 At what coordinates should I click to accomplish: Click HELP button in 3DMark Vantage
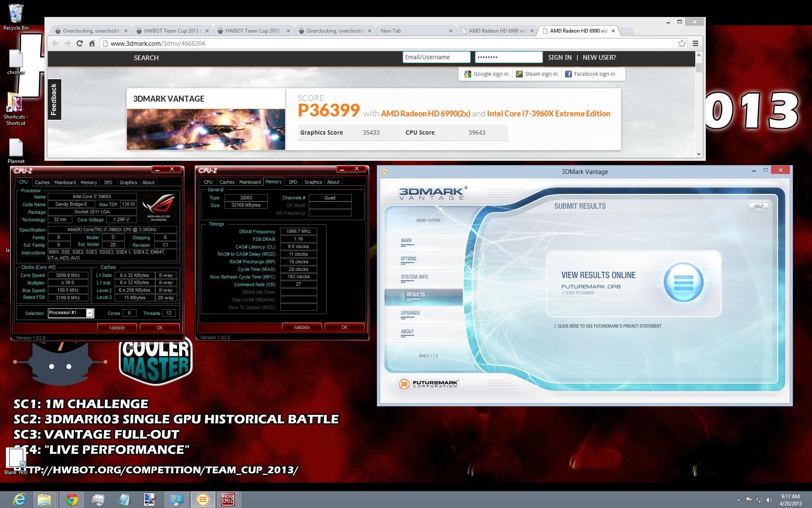759,206
